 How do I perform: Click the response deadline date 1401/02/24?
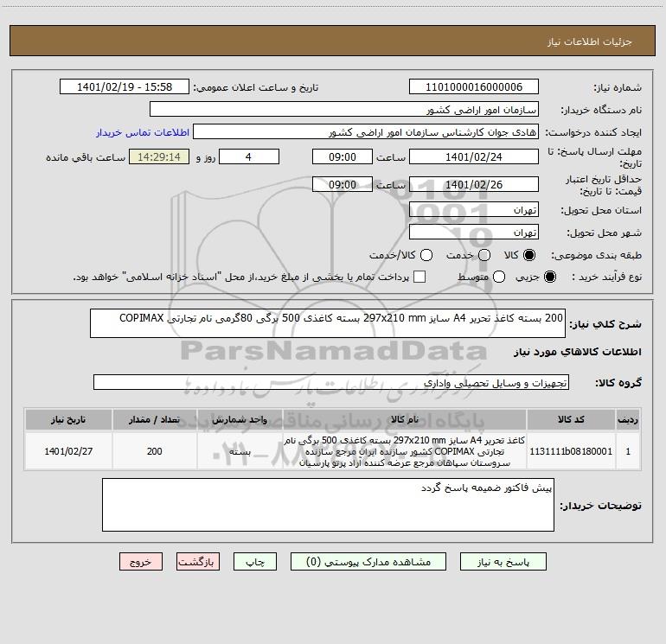(x=474, y=157)
